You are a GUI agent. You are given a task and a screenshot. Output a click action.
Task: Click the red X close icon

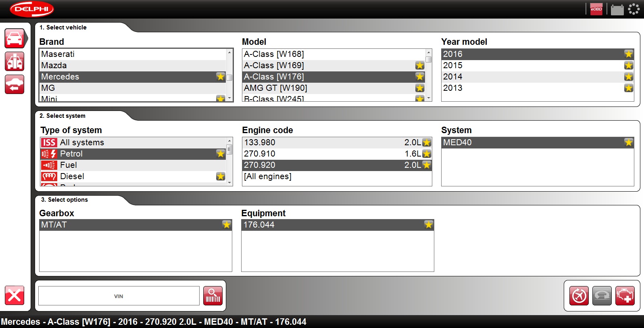15,296
